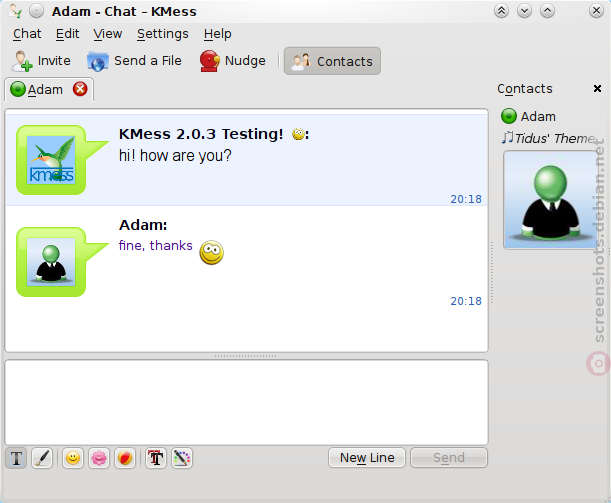Click the window menu icon in title bar
This screenshot has width=611, height=503.
pyautogui.click(x=15, y=11)
